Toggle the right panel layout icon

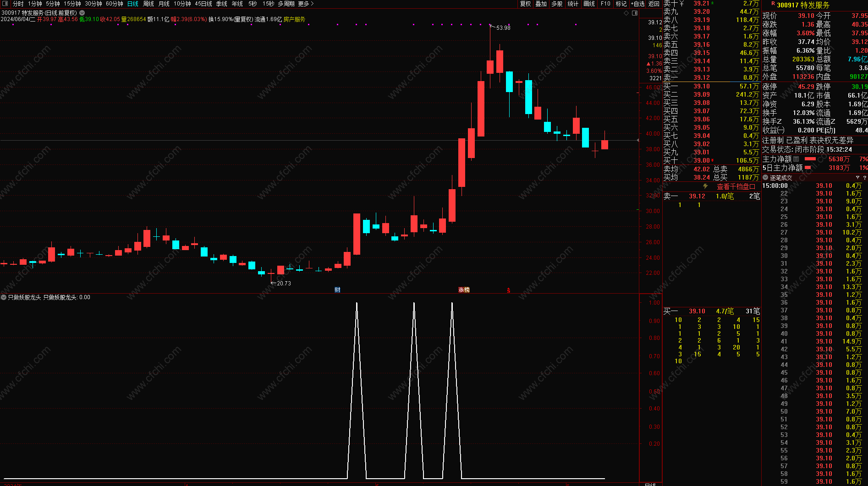pyautogui.click(x=635, y=13)
